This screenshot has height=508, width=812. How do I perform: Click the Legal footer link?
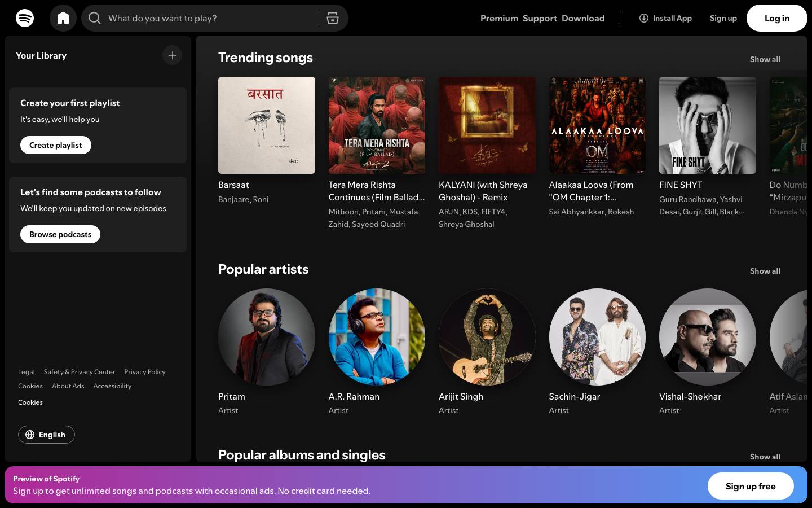(26, 372)
